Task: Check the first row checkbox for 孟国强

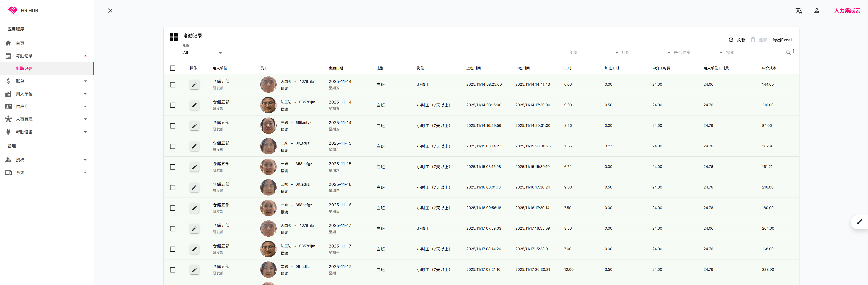Action: (x=172, y=85)
